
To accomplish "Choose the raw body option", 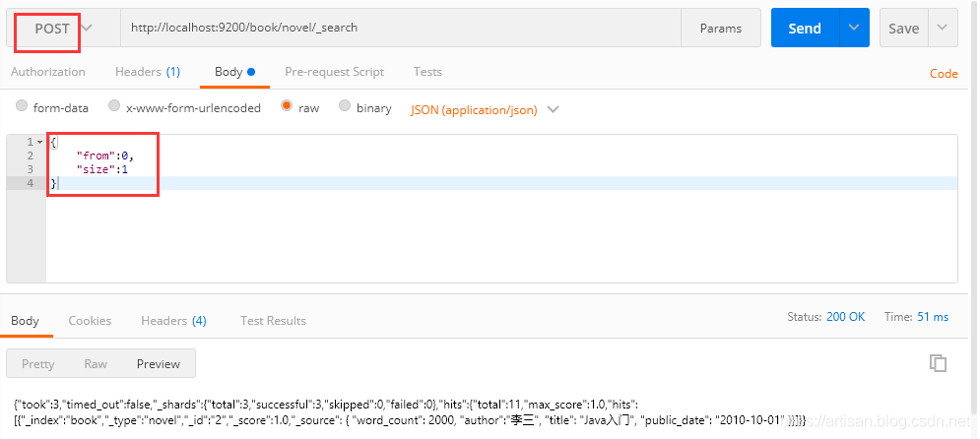I will (287, 107).
